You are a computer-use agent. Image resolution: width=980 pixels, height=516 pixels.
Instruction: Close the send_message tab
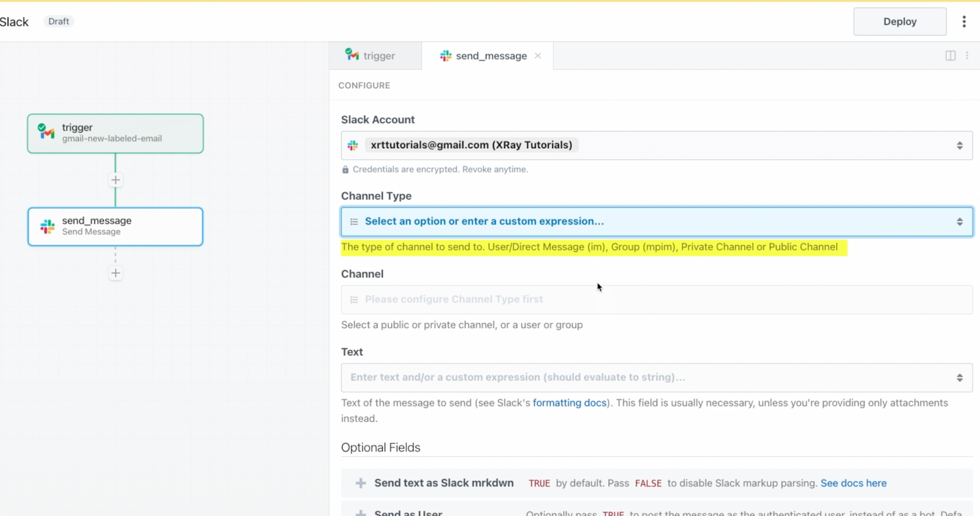[x=538, y=56]
